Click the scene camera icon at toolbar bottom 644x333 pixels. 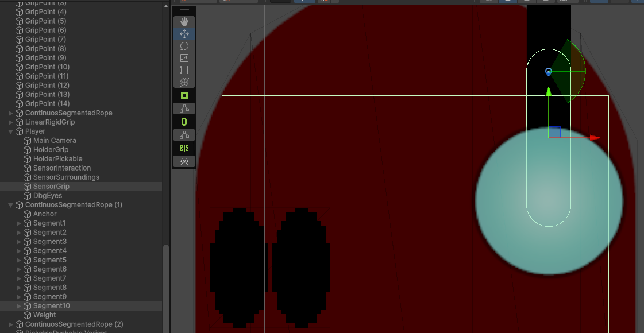click(184, 161)
